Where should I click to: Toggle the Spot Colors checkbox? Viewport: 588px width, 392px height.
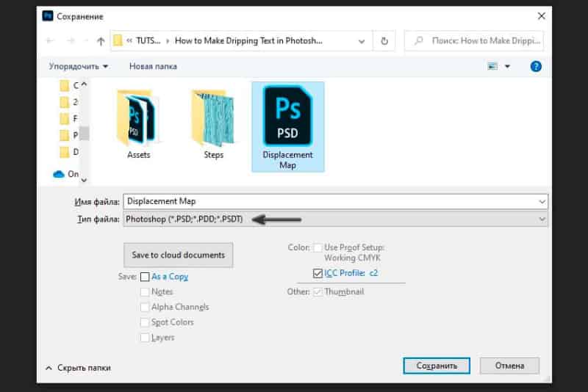click(145, 322)
